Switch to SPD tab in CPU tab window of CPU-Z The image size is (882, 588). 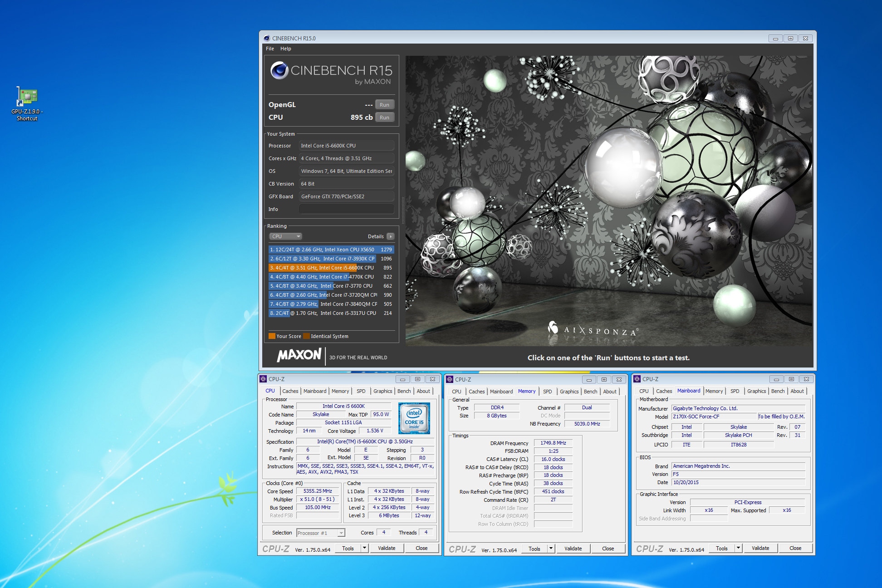(361, 391)
